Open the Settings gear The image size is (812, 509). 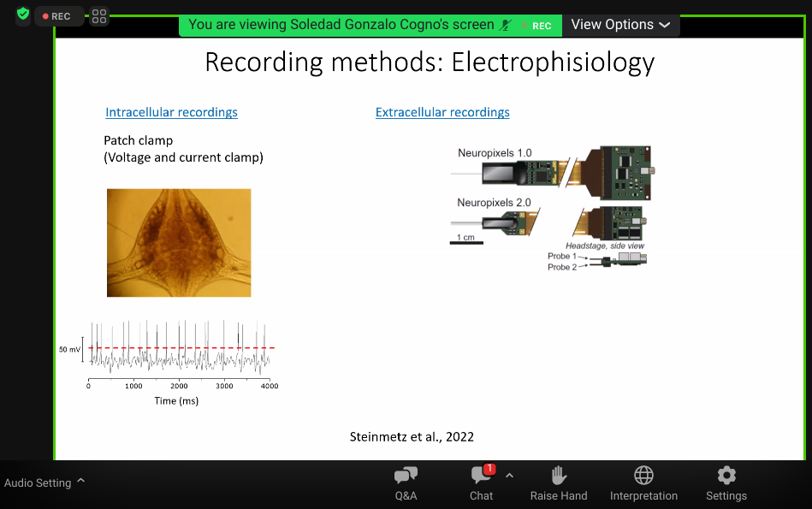coord(726,483)
